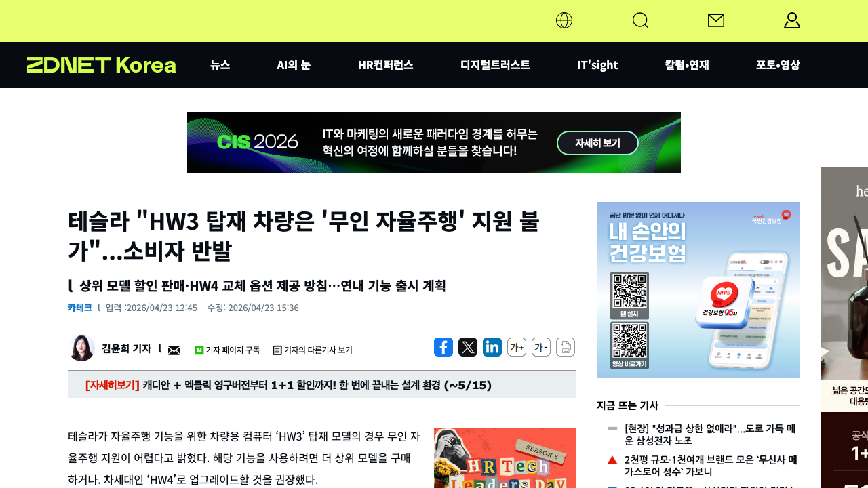868x488 pixels.
Task: Open the 디지털트러스트 menu
Action: [495, 65]
